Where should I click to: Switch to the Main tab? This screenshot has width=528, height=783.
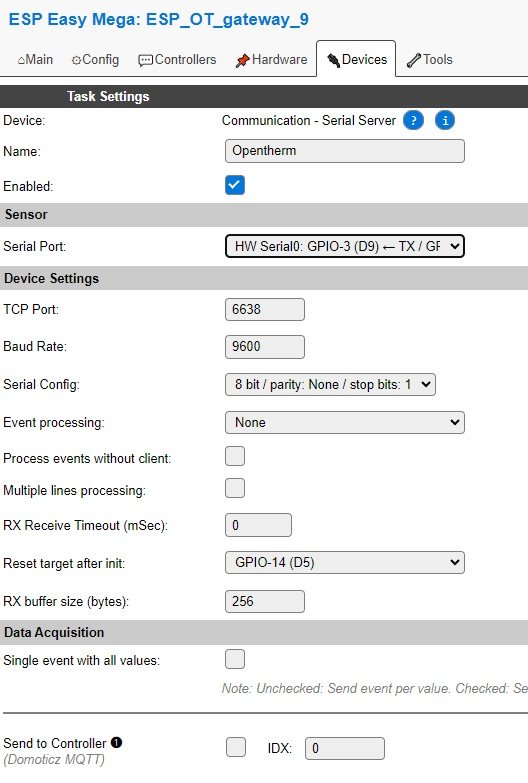coord(35,59)
